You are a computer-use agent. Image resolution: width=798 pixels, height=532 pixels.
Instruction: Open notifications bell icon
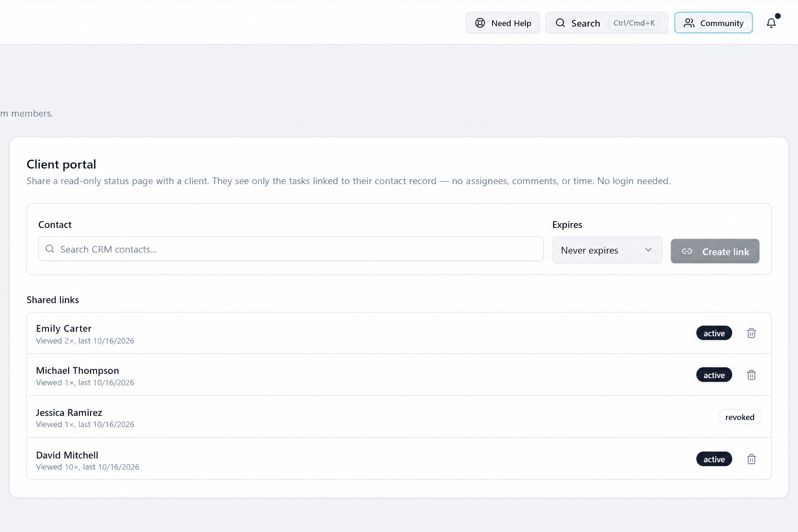click(771, 23)
